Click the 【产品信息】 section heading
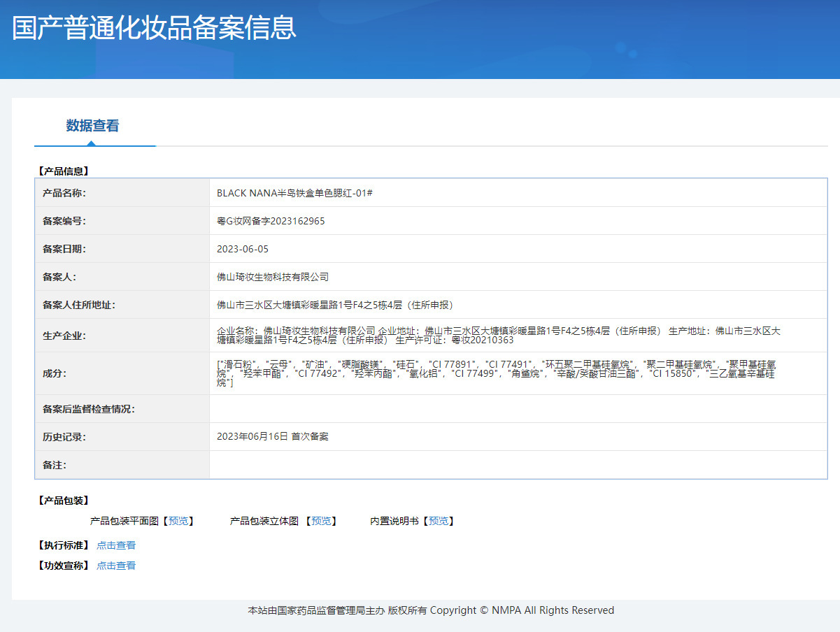The height and width of the screenshot is (632, 840). pyautogui.click(x=64, y=171)
